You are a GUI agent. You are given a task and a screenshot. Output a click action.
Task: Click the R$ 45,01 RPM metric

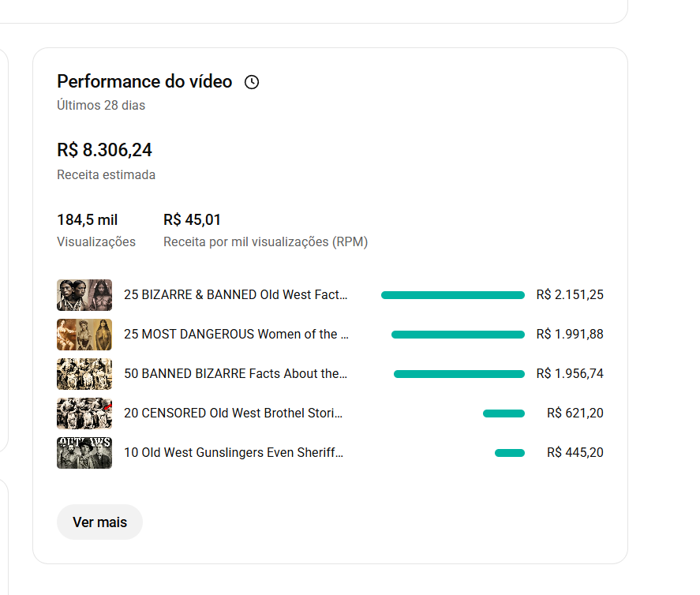click(x=193, y=220)
